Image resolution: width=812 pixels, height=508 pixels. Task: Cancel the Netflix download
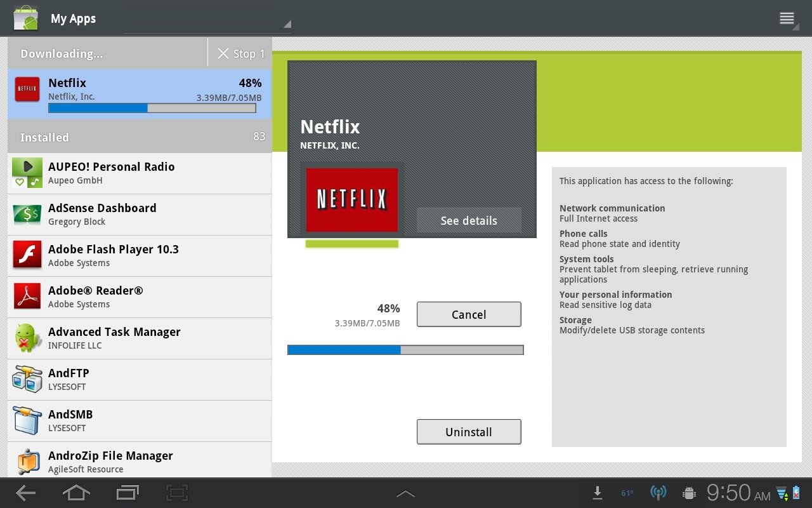pyautogui.click(x=469, y=314)
